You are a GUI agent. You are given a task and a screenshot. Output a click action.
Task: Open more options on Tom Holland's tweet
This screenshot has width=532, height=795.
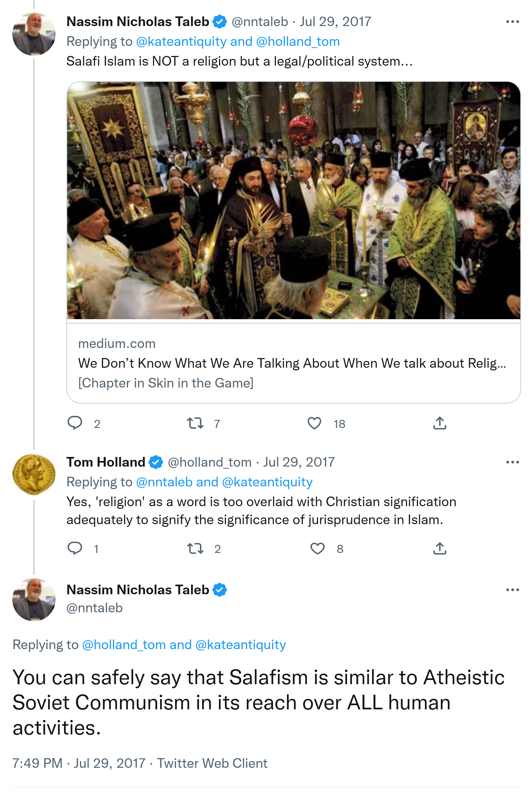coord(512,462)
